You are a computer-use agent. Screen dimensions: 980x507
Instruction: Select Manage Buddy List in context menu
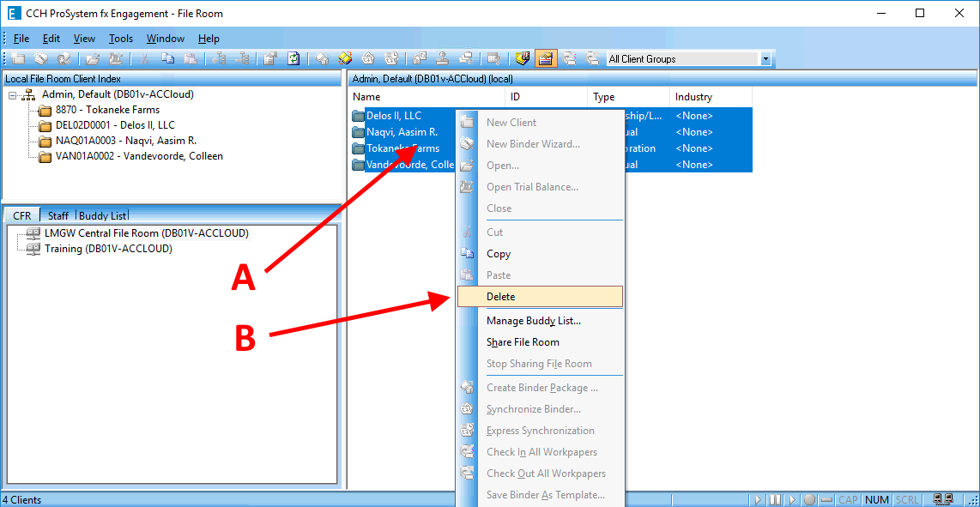[540, 321]
